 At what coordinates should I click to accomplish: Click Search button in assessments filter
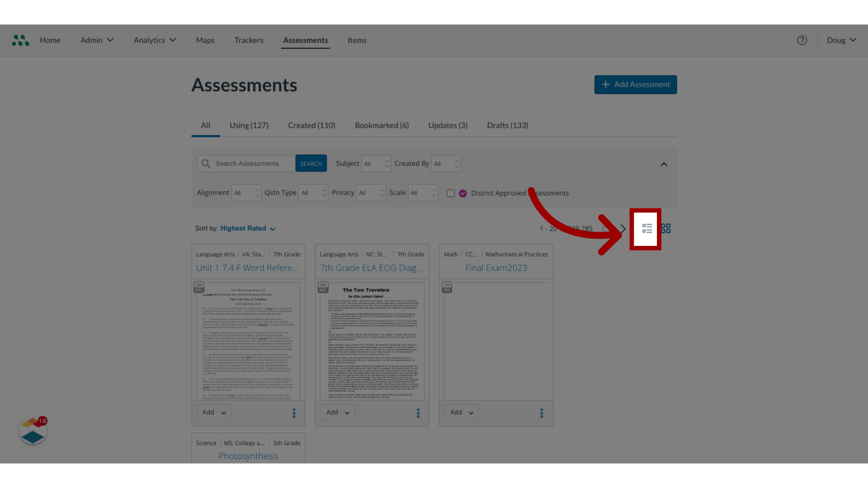(x=311, y=163)
